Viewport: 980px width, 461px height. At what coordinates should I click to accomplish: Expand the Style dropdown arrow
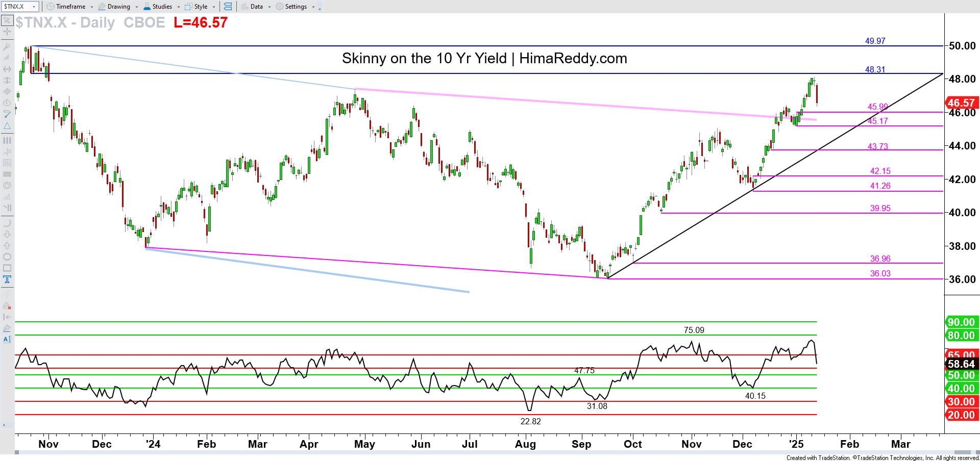click(x=214, y=7)
